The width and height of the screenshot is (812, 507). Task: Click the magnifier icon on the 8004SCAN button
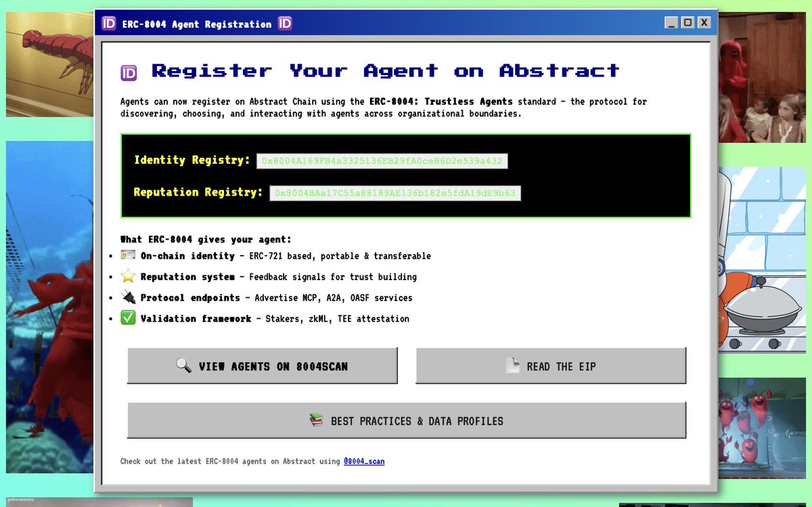183,366
